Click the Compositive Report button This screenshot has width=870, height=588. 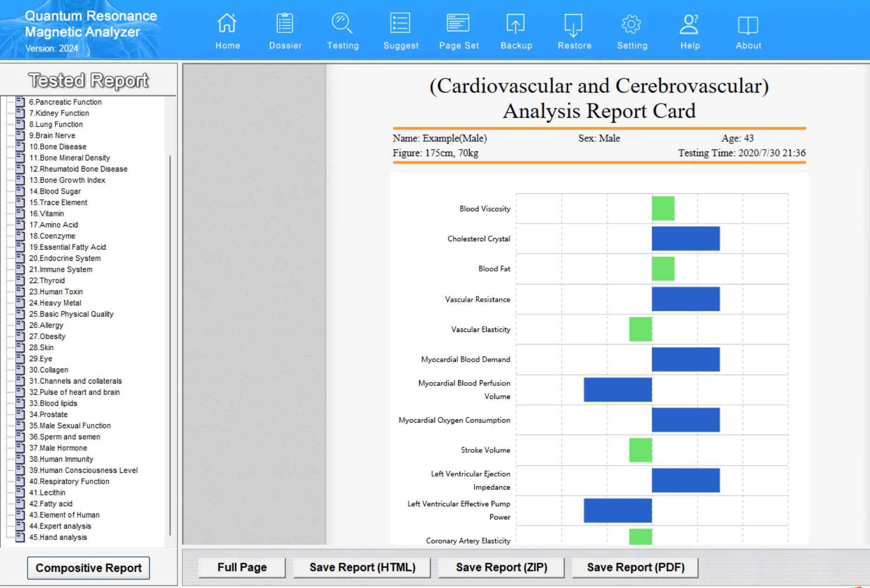click(88, 568)
